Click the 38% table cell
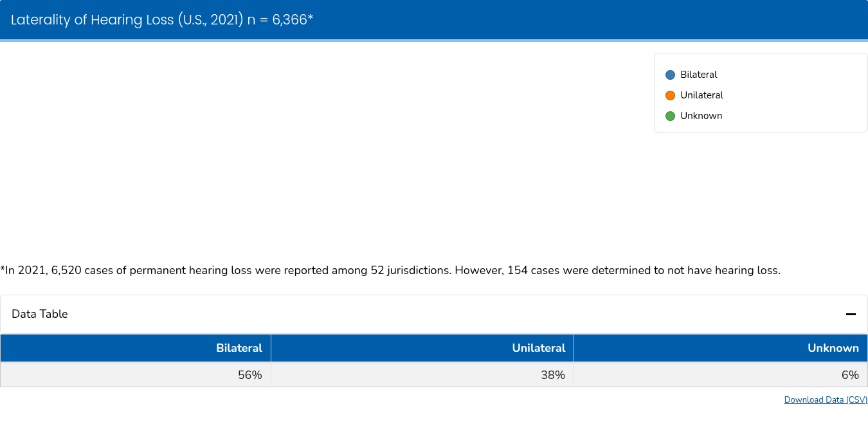Screen dimensions: 868x422 (552, 375)
